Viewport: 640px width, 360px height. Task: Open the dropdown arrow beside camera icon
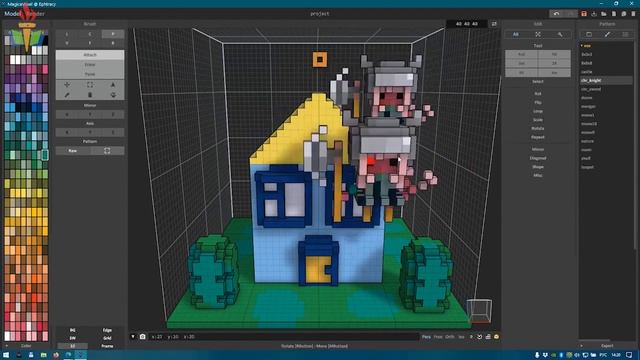click(x=133, y=337)
